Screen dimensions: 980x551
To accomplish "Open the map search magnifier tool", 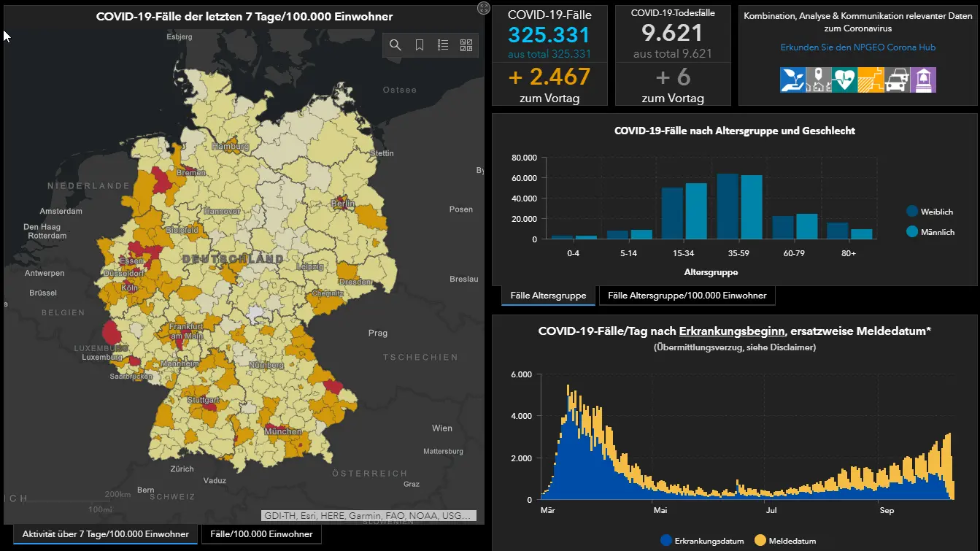I will click(x=395, y=45).
